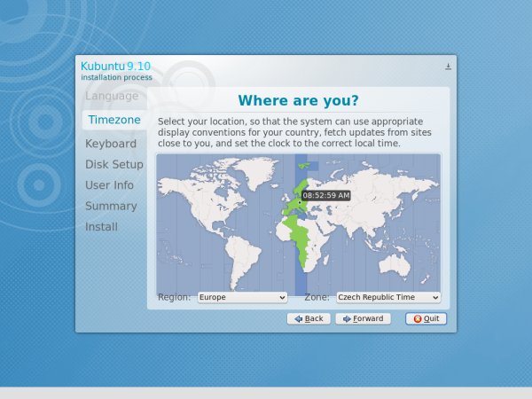532x399 pixels.
Task: Click the 'Zone:' label
Action: (x=317, y=297)
